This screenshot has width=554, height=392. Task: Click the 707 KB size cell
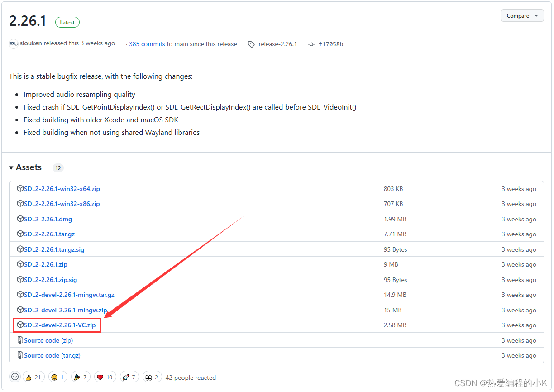tap(393, 204)
